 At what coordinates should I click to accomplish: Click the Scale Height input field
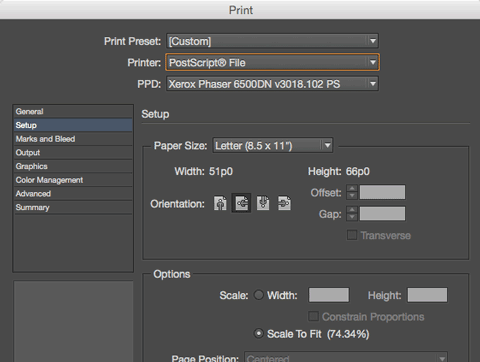427,295
